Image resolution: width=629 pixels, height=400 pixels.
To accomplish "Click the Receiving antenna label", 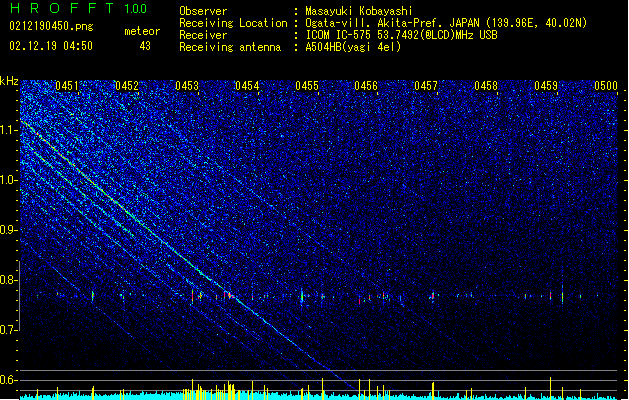I will tap(230, 47).
